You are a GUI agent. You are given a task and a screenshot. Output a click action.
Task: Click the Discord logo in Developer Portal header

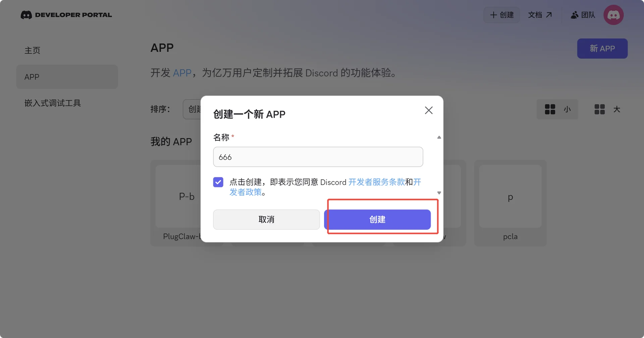[x=26, y=15]
